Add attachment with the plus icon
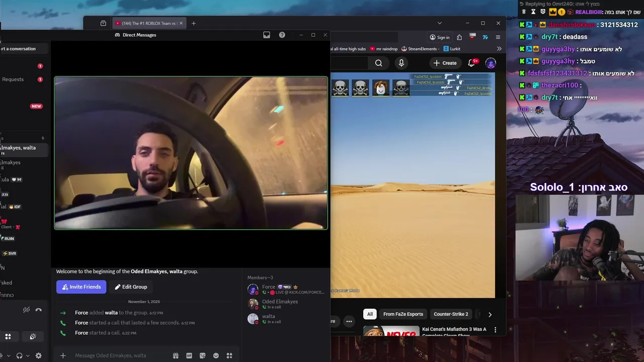Viewport: 644px width, 362px height. (x=63, y=355)
